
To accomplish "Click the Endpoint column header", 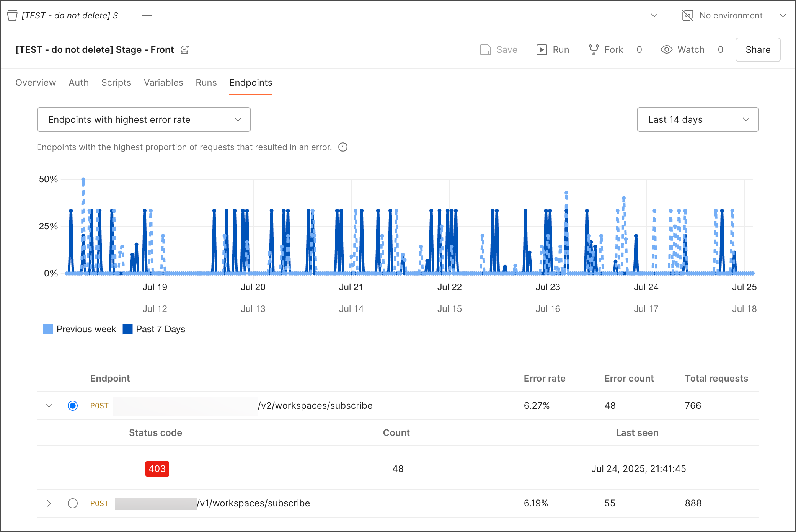I will 110,379.
